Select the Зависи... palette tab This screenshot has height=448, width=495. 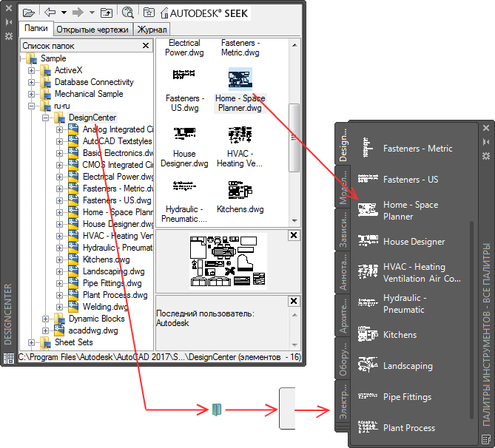343,230
